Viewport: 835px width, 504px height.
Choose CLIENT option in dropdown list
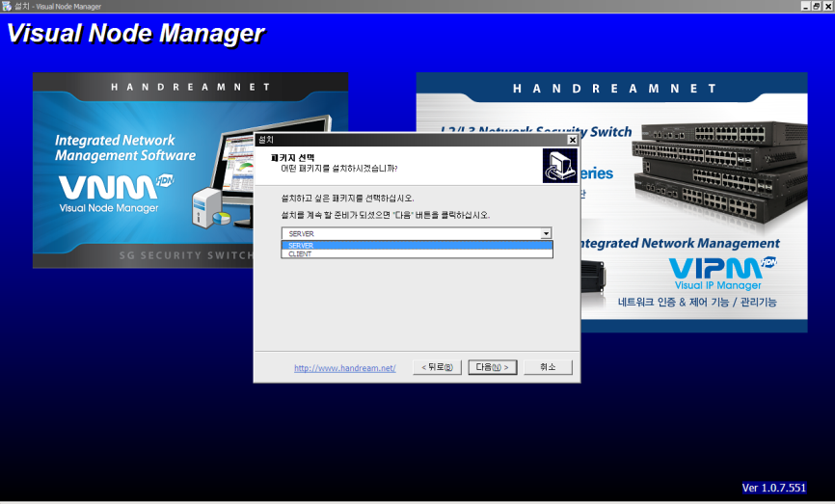click(x=417, y=253)
